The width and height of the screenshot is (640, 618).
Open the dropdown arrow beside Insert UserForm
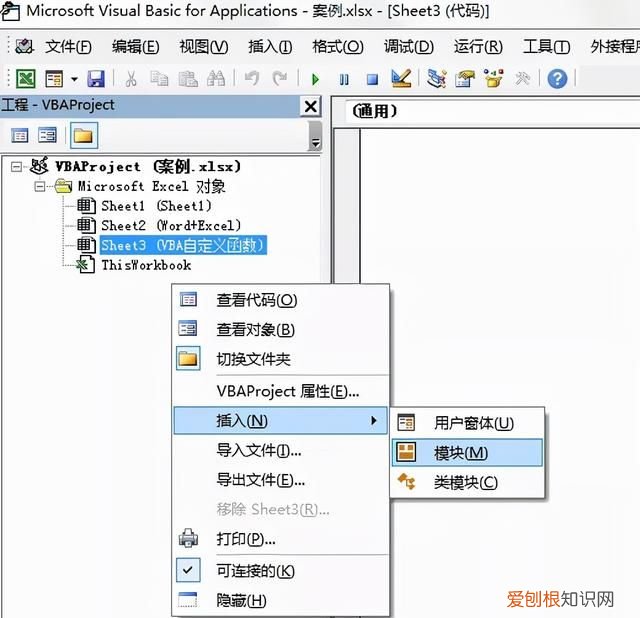tap(74, 79)
